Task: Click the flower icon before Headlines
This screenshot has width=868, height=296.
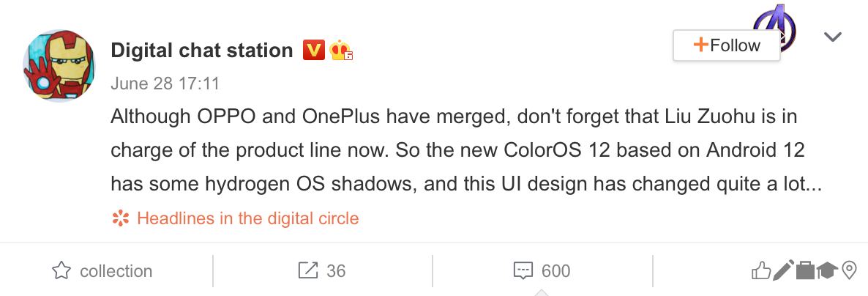Action: (x=120, y=218)
